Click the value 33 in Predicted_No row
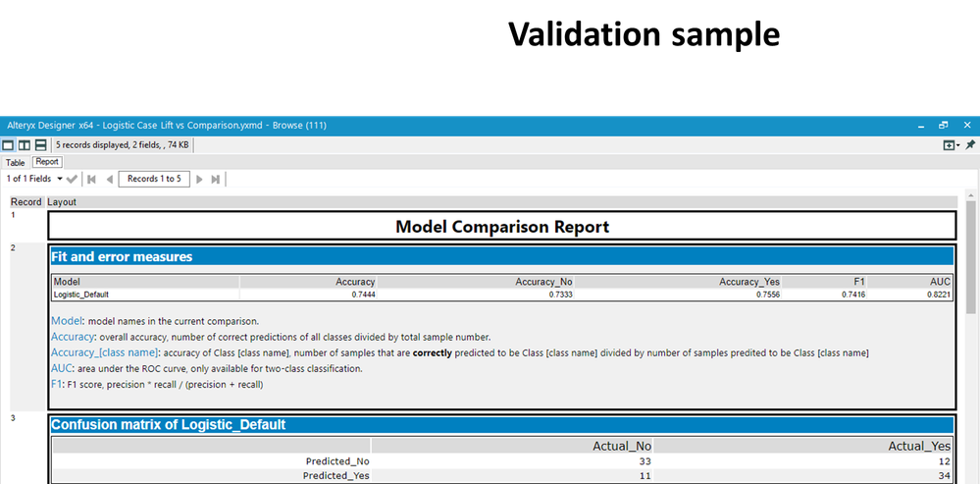This screenshot has height=484, width=980. (x=645, y=461)
